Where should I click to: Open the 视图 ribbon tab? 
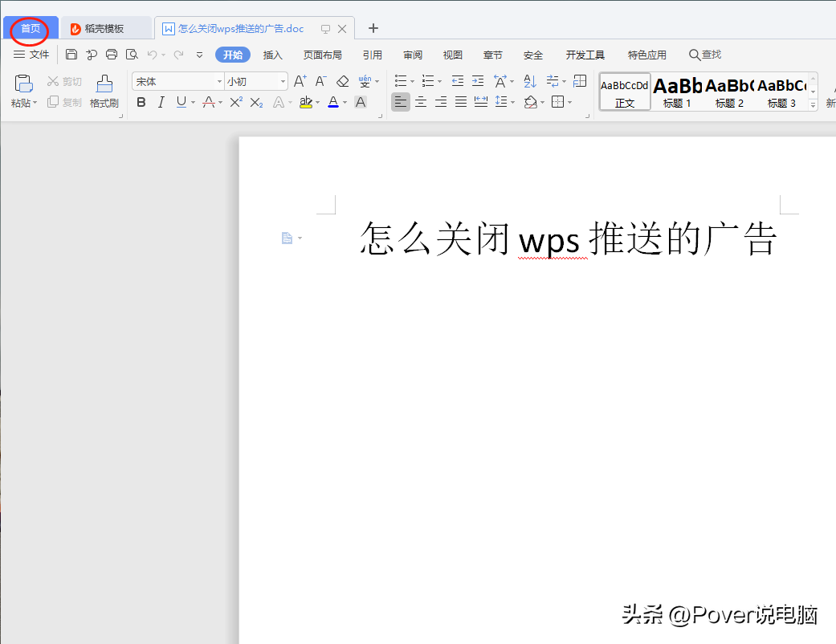tap(453, 55)
